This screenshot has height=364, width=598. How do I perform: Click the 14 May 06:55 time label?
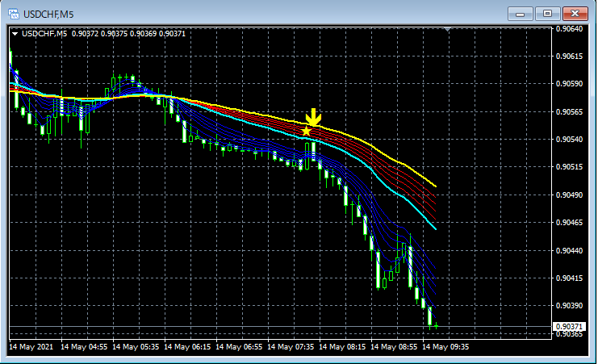pos(239,347)
